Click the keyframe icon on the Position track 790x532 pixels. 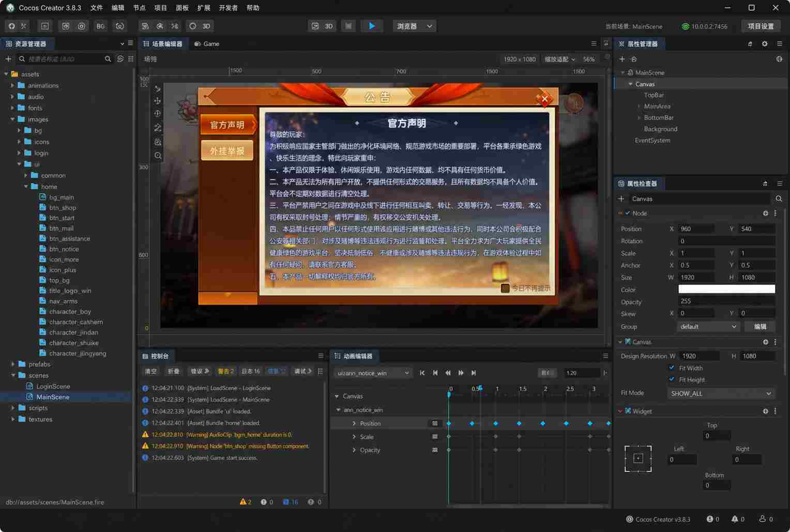coord(435,423)
